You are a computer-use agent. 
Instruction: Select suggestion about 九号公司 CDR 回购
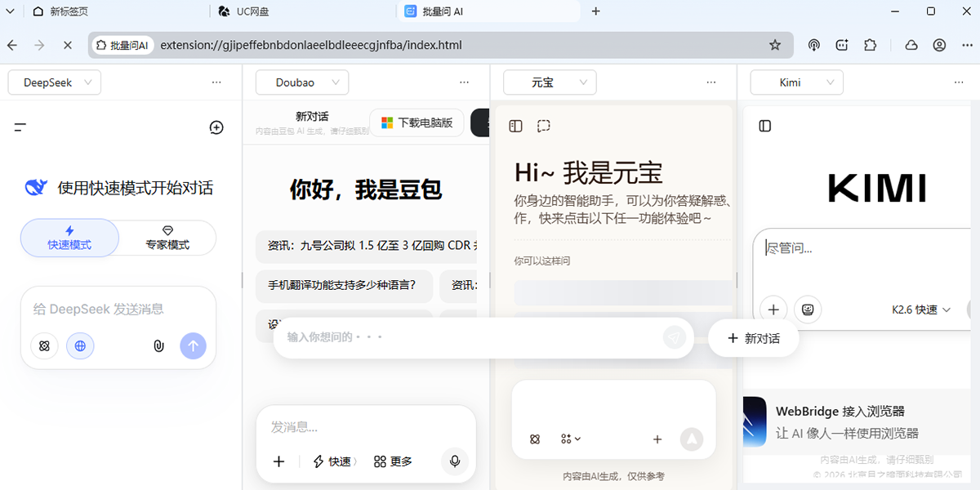(367, 245)
